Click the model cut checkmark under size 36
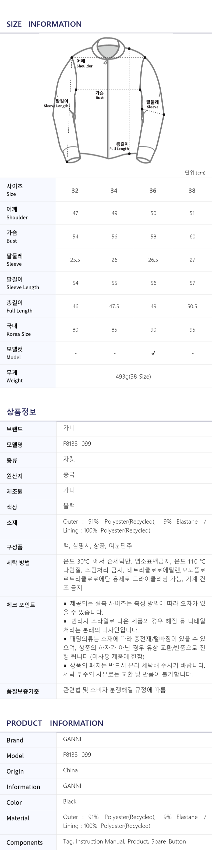The width and height of the screenshot is (212, 868). [153, 353]
